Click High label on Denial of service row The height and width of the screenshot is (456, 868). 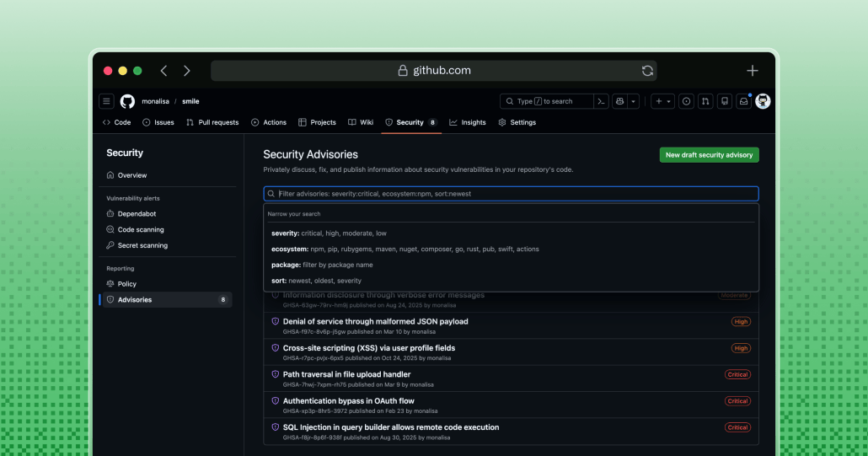pos(741,321)
